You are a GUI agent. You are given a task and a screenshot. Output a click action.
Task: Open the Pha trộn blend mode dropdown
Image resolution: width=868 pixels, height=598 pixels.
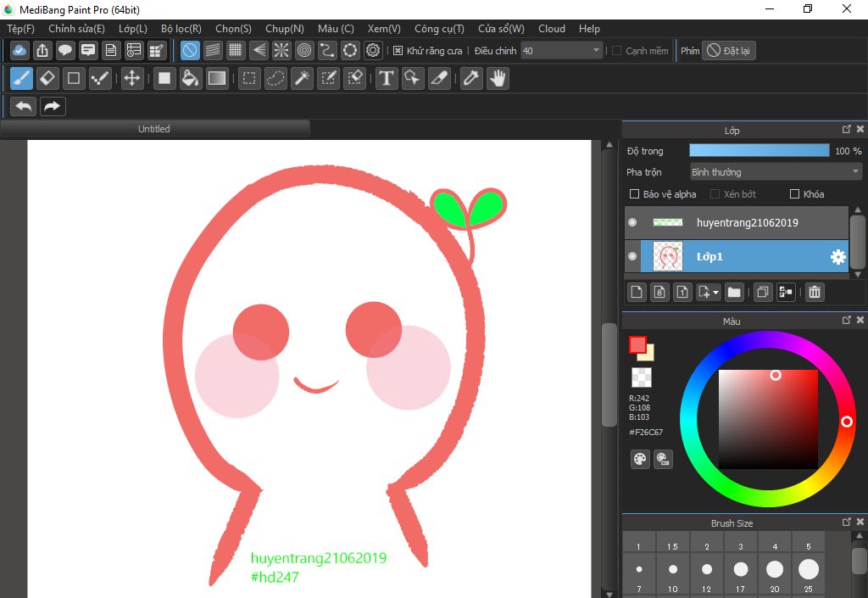775,172
